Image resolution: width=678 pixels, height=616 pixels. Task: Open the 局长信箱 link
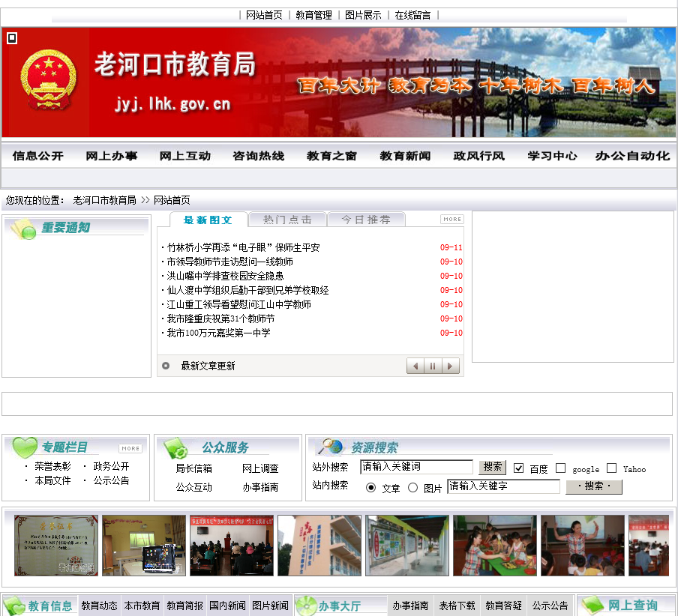point(194,468)
